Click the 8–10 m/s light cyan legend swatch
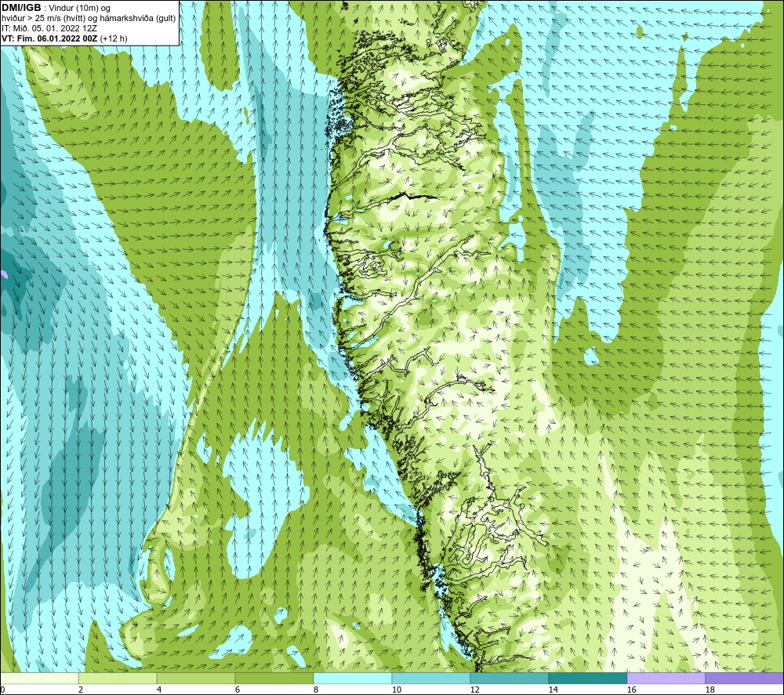 click(x=353, y=678)
